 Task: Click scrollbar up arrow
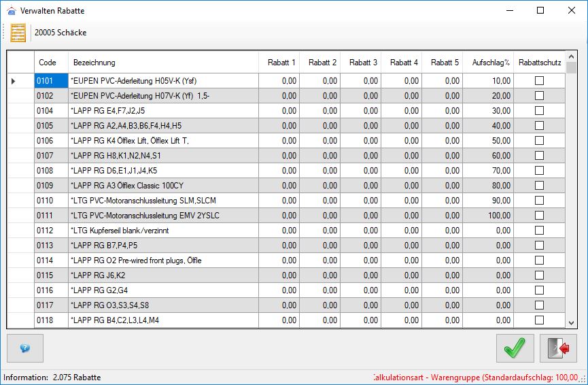[571, 56]
